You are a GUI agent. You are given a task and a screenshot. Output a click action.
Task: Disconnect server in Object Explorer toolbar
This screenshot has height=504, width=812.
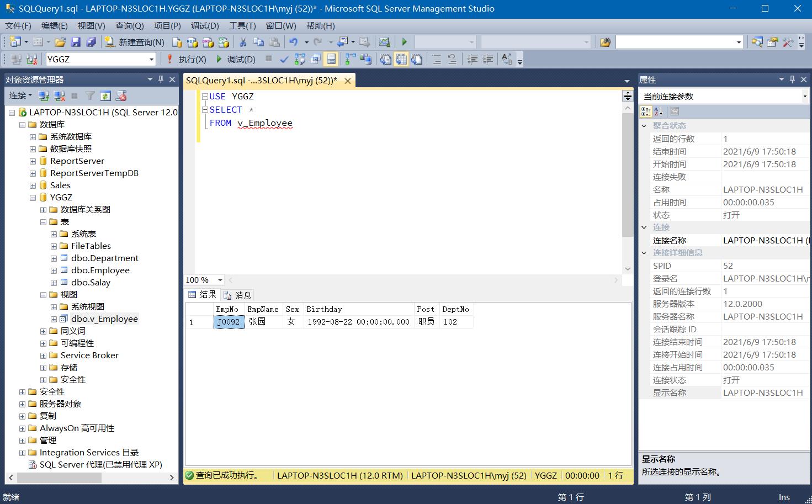click(x=59, y=96)
